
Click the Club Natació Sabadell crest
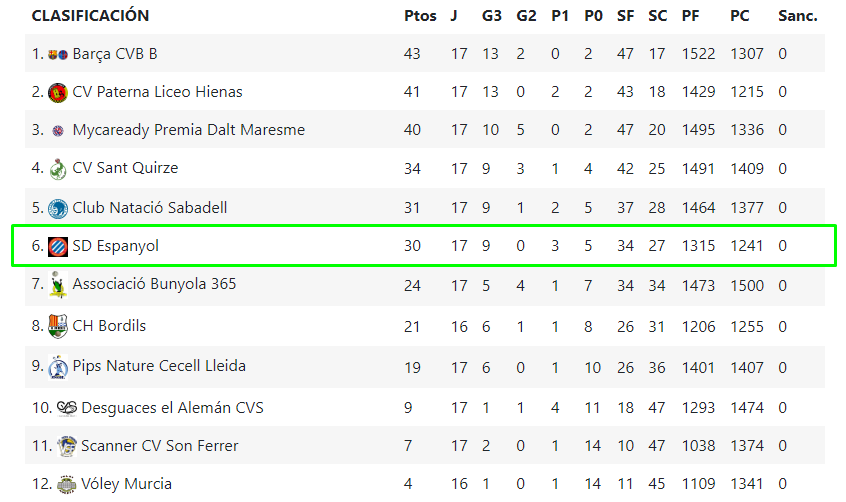(x=58, y=208)
